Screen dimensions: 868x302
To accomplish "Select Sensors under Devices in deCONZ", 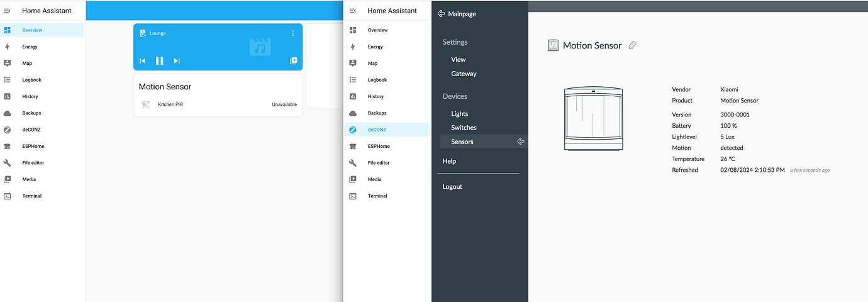I will [x=482, y=142].
